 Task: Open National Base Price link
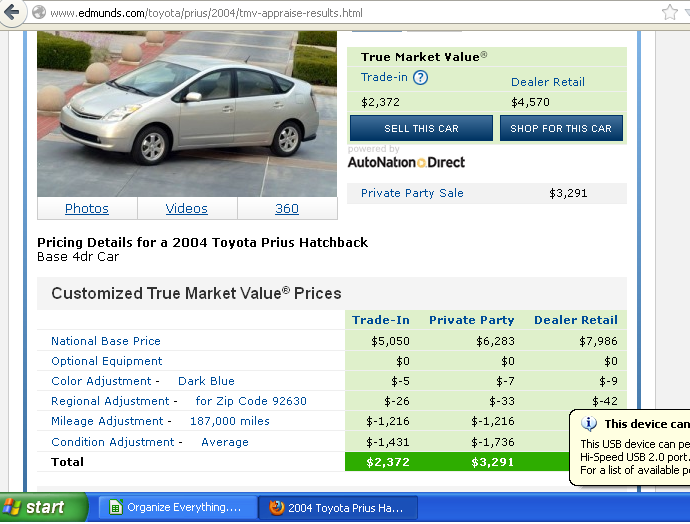click(x=106, y=341)
